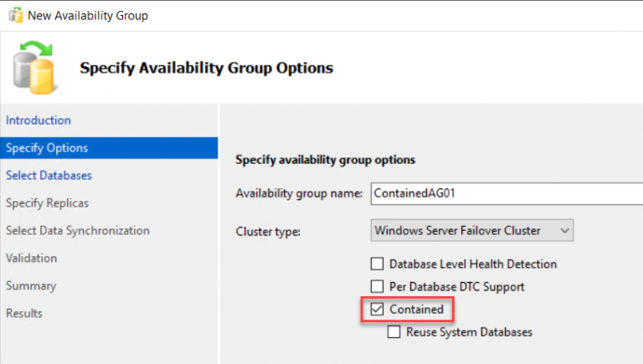Go to the Introduction page
Screen dimensions: 643x364
(39, 120)
